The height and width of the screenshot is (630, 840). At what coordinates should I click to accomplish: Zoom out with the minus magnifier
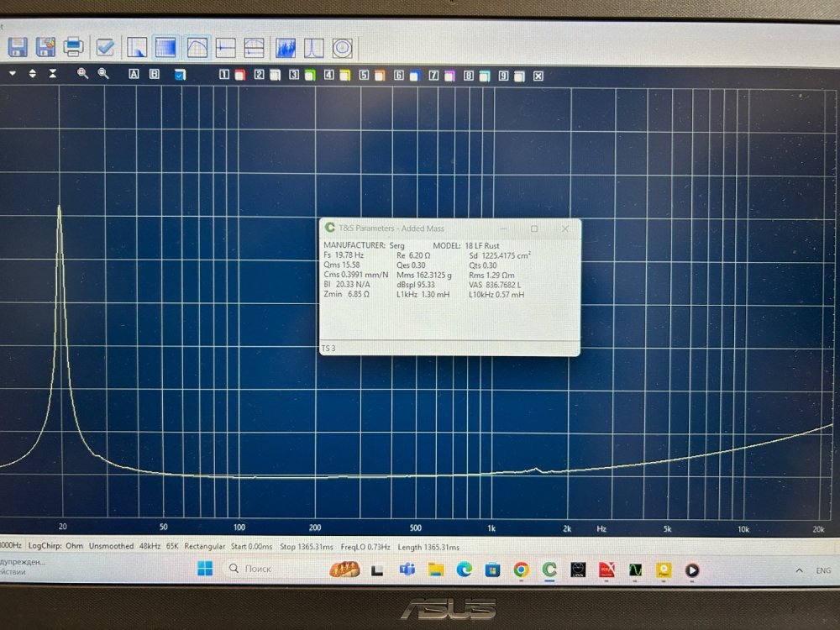[x=103, y=74]
